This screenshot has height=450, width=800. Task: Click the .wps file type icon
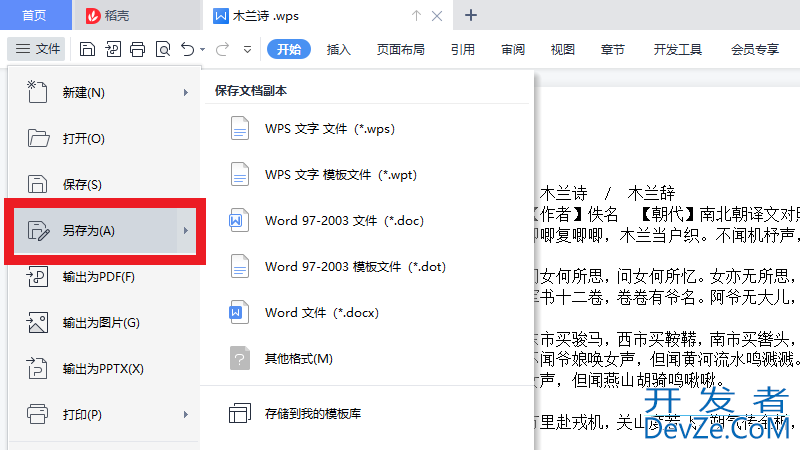[239, 128]
